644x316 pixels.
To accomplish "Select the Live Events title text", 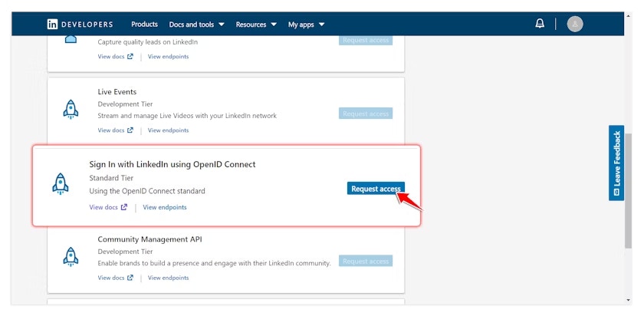I will click(117, 91).
